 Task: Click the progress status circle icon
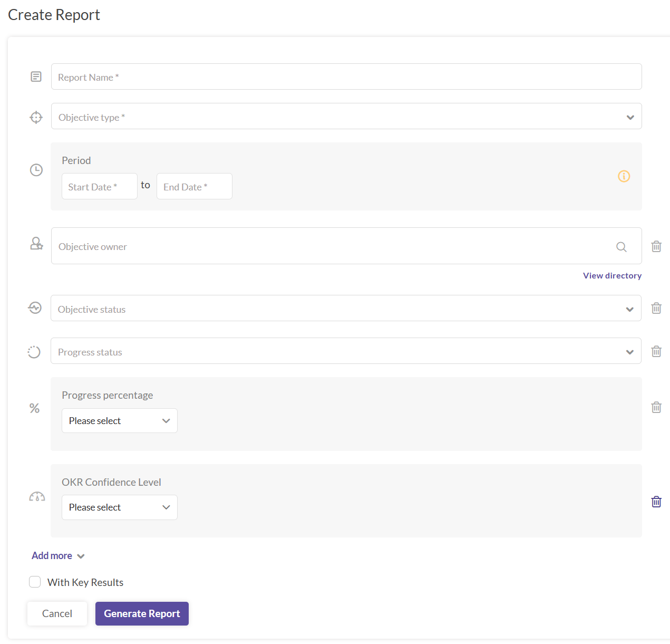(x=34, y=352)
